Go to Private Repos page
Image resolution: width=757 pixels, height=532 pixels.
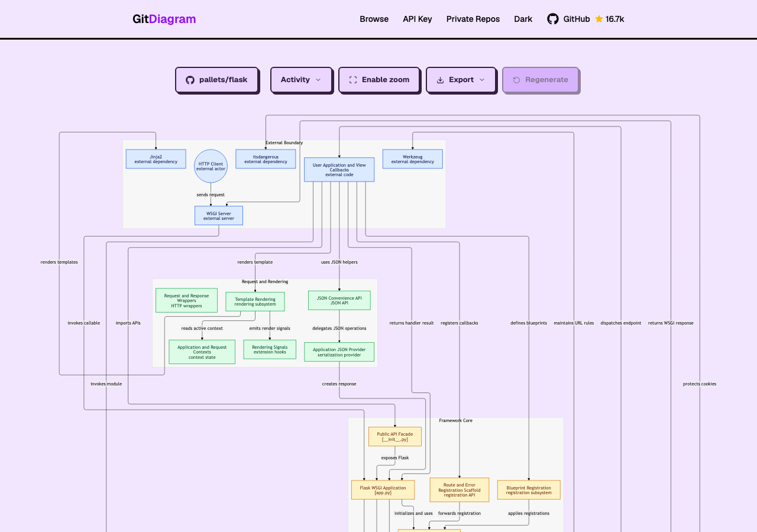(473, 19)
